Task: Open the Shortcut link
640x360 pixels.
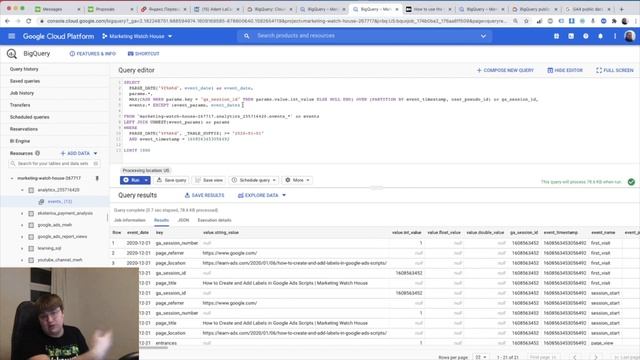Action: pos(144,53)
